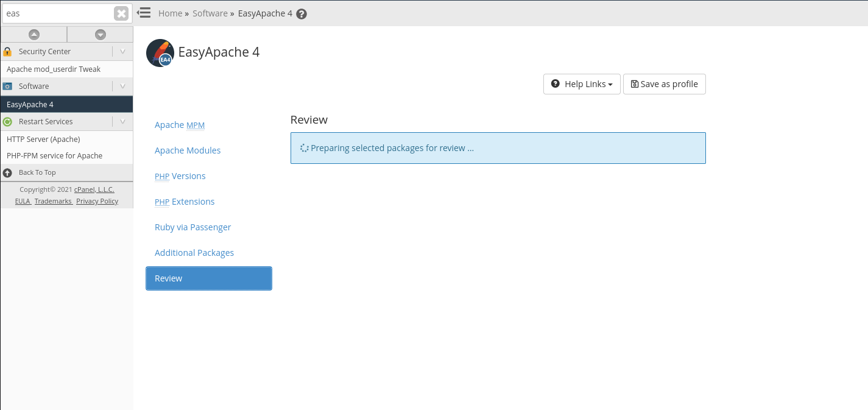The width and height of the screenshot is (868, 410).
Task: Clear the sidebar search field
Action: 121,13
